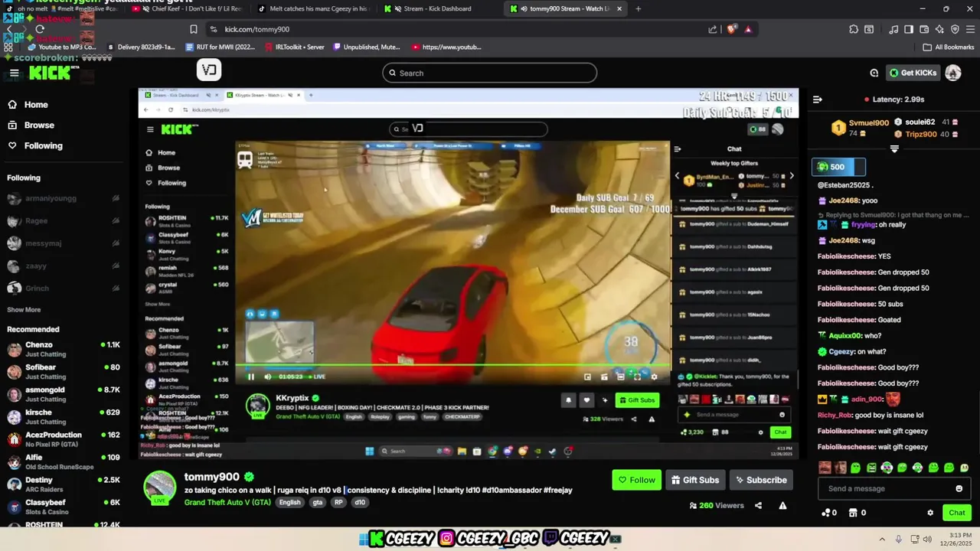
Task: Open a new browser tab
Action: click(x=639, y=9)
